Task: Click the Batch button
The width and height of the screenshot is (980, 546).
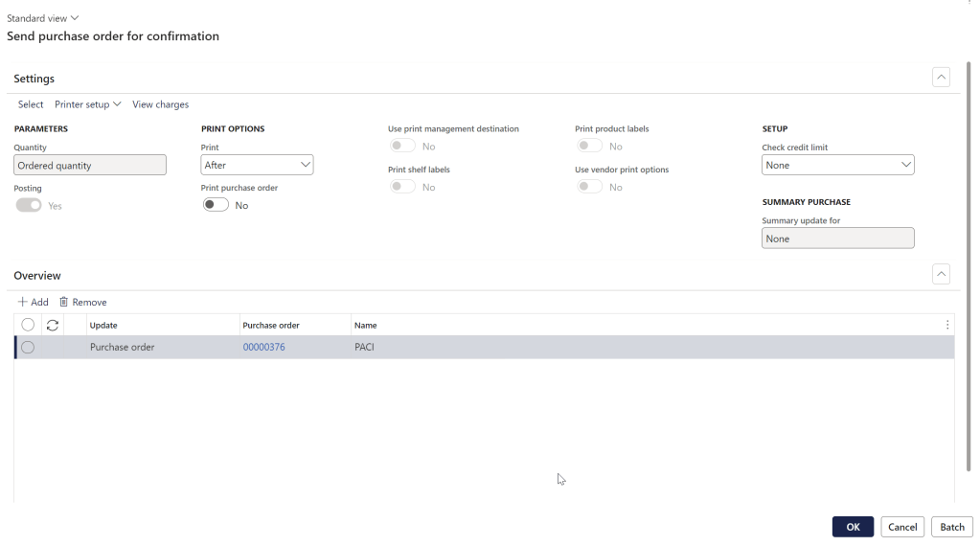Action: (951, 527)
